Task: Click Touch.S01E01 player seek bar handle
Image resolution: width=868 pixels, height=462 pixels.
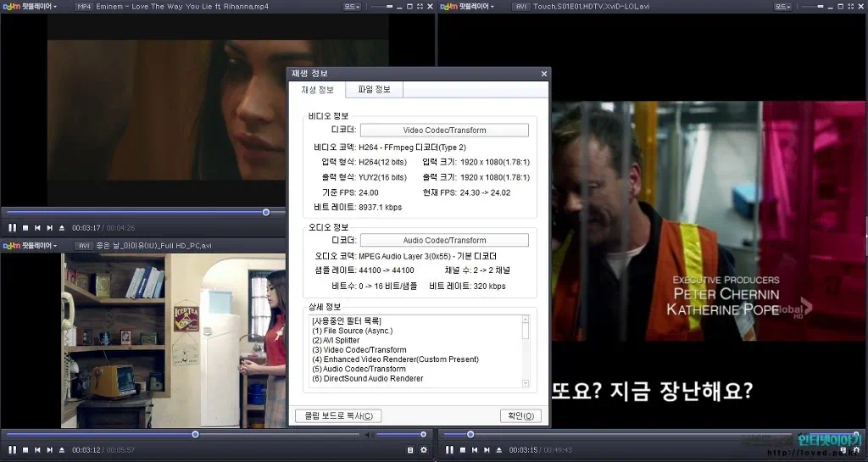Action: pos(470,435)
